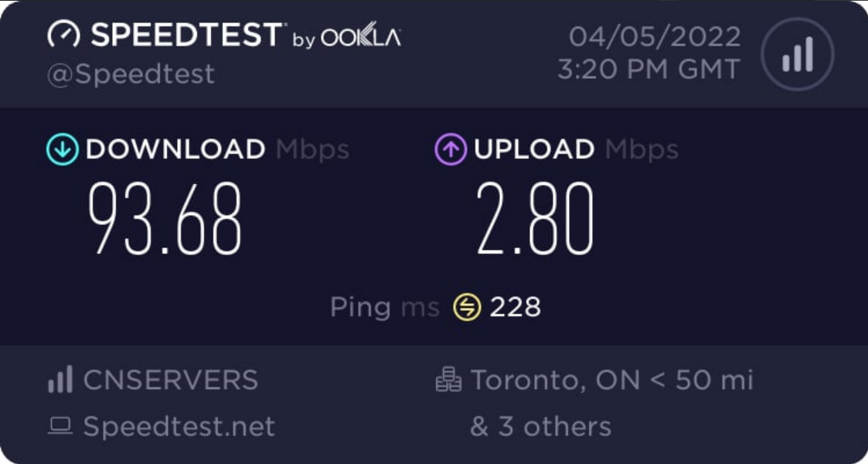Click the server icon beside Toronto
The image size is (868, 464).
pyautogui.click(x=448, y=380)
